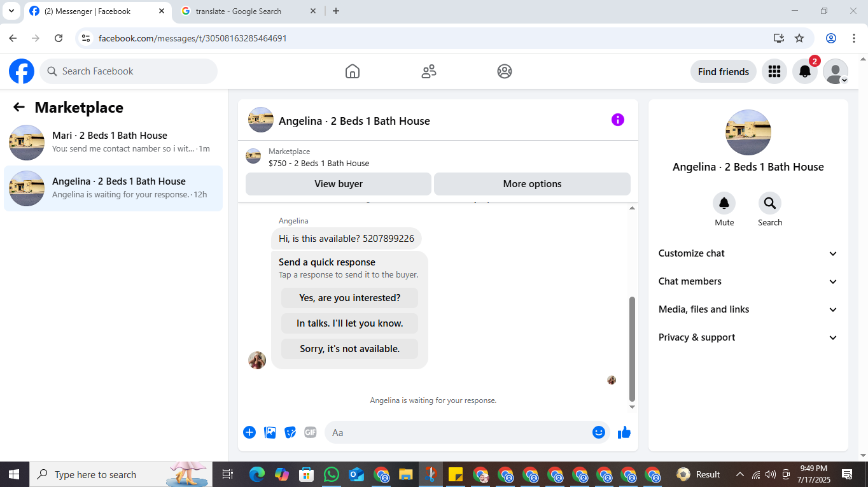Click message 'Hi, is this available? 5207899226'
The image size is (868, 487).
click(346, 239)
